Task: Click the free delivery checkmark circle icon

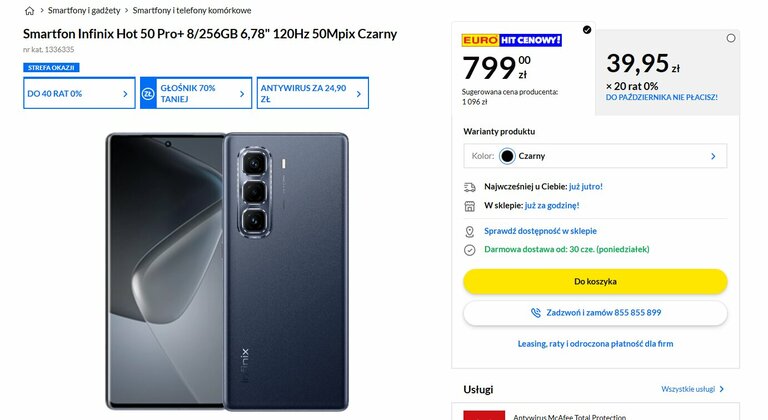Action: pyautogui.click(x=469, y=250)
